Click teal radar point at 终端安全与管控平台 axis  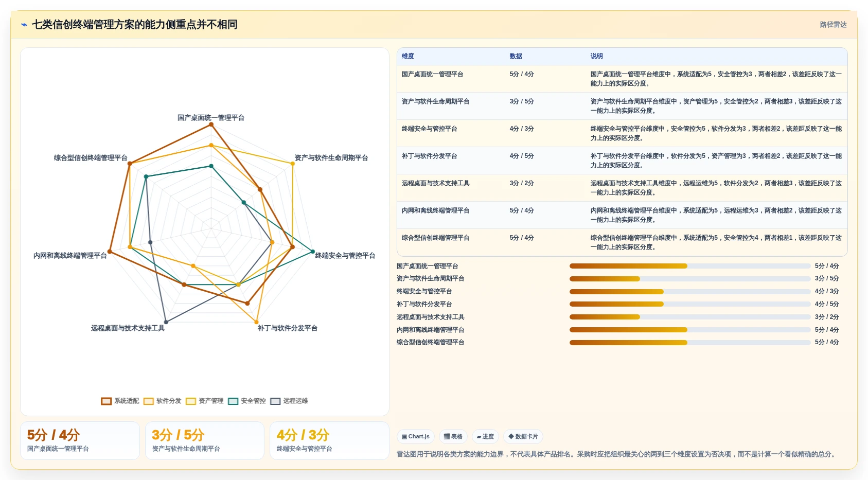(x=312, y=252)
